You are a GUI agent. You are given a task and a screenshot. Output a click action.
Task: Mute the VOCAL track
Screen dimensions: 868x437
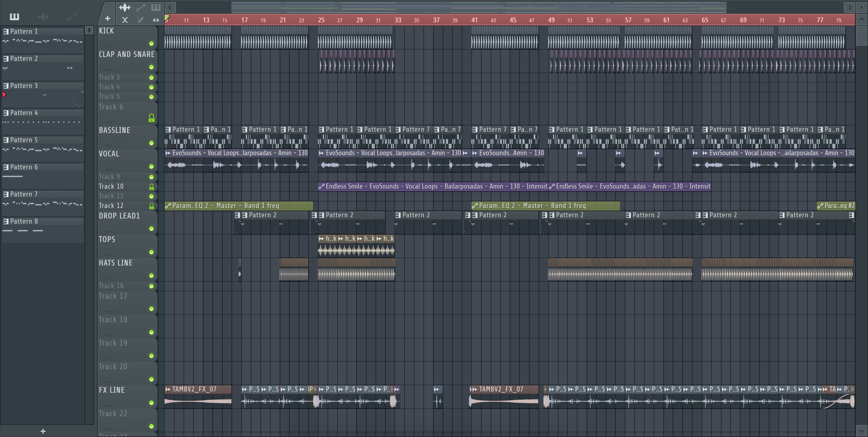pyautogui.click(x=152, y=166)
